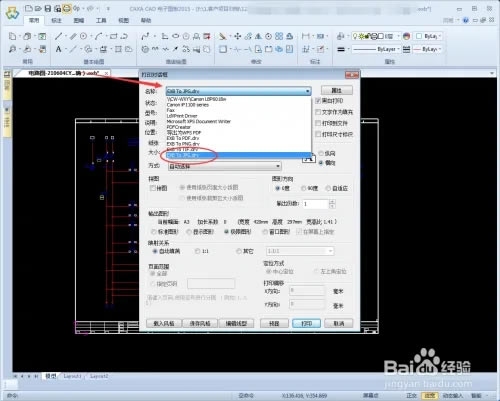Toggle 正交 ortho mode in status bar
This screenshot has width=500, height=401.
click(x=411, y=395)
